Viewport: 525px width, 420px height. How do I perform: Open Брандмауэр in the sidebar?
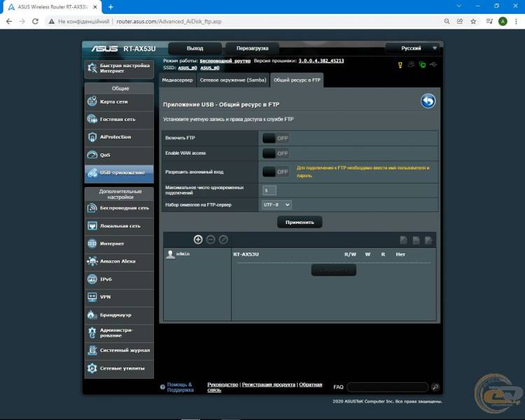click(x=119, y=315)
